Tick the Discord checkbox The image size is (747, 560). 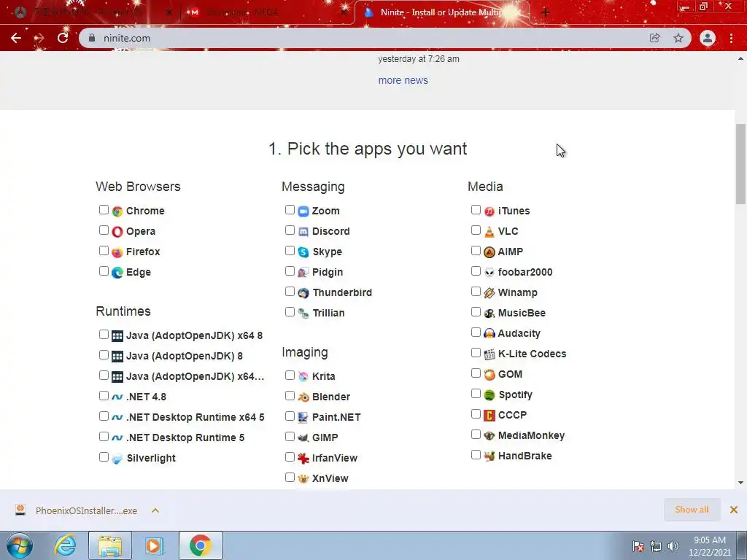290,230
